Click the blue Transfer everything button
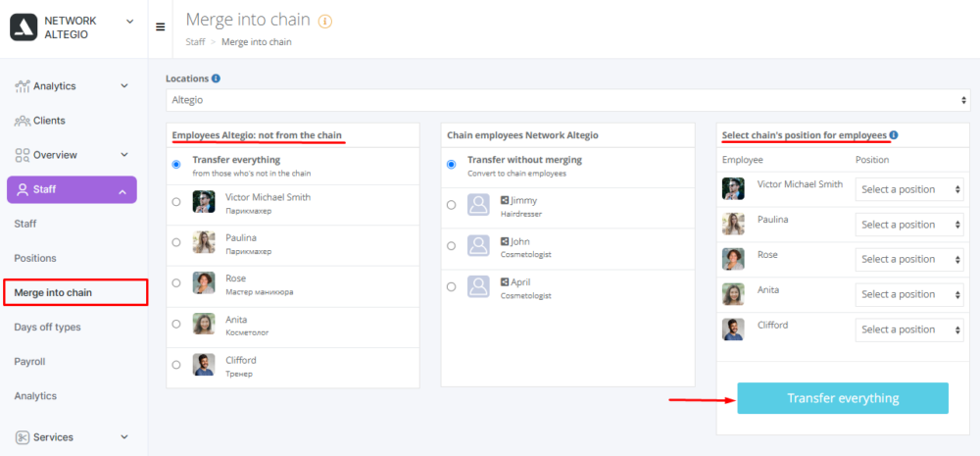Viewport: 980px width, 456px height. tap(843, 398)
